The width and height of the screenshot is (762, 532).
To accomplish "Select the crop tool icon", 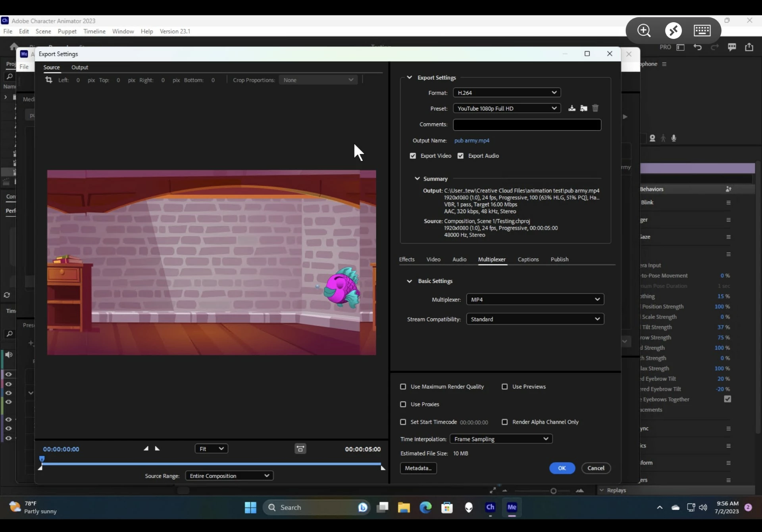I will pos(49,80).
